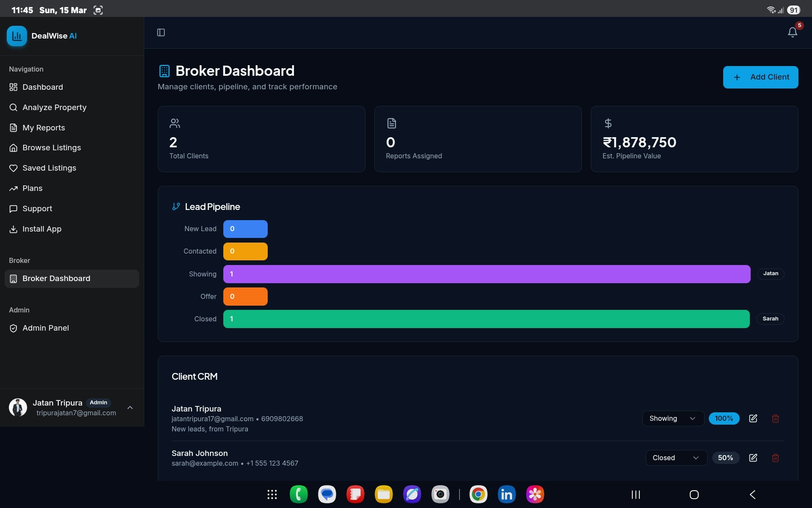Open the Closed status dropdown for Sarah Johnson

[675, 458]
